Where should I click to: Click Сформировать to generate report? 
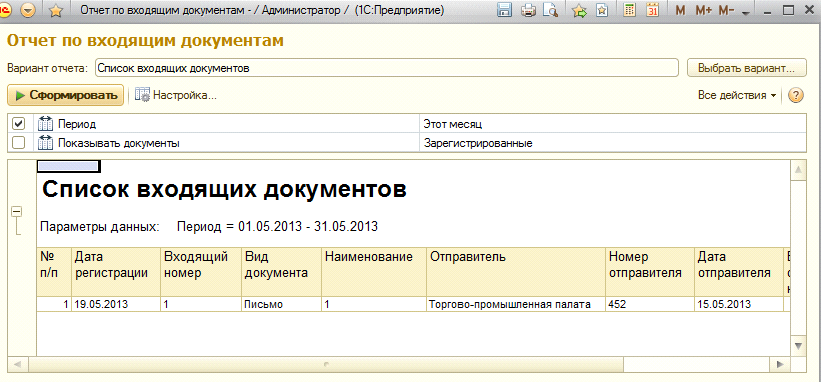point(65,95)
